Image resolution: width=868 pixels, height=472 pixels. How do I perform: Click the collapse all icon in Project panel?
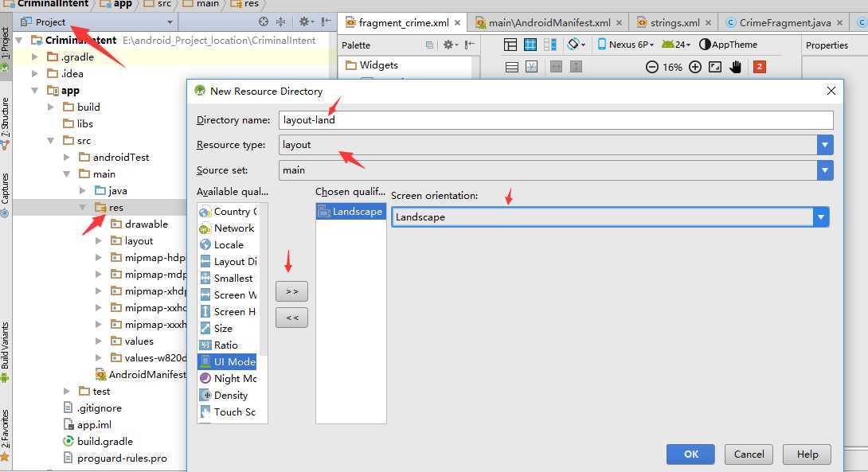tap(280, 21)
